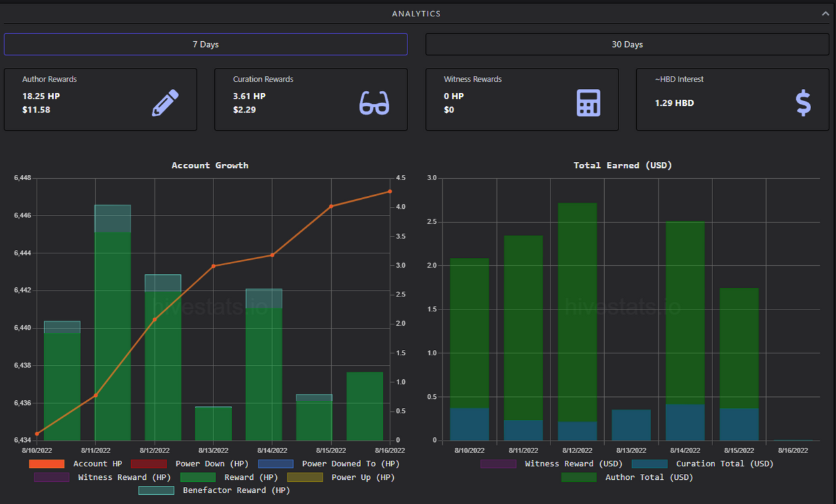Click the 3.61 HP curation rewards value
Image resolution: width=836 pixels, height=504 pixels.
click(x=249, y=96)
